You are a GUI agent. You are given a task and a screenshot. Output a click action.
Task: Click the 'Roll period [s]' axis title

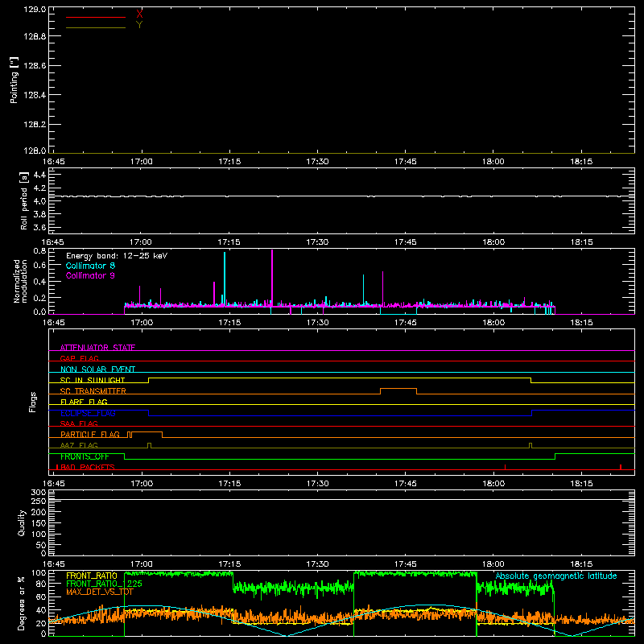click(x=24, y=200)
